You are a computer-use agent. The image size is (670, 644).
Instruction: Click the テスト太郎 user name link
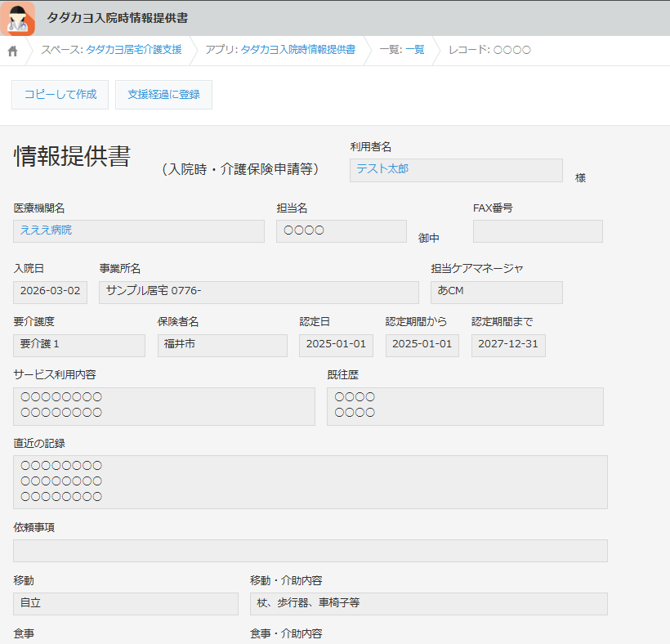(x=382, y=169)
